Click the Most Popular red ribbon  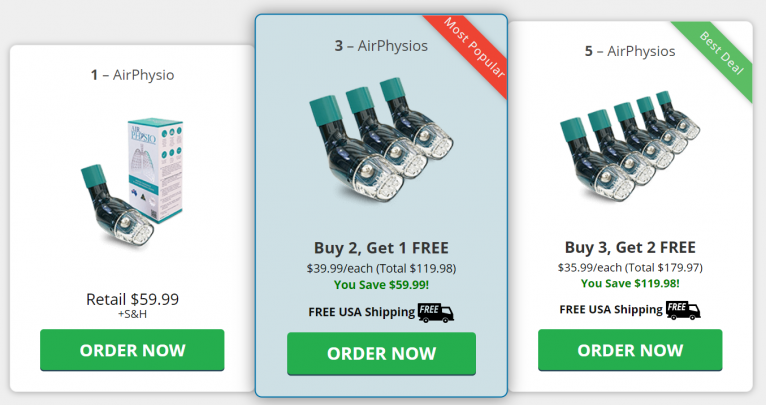pos(472,47)
